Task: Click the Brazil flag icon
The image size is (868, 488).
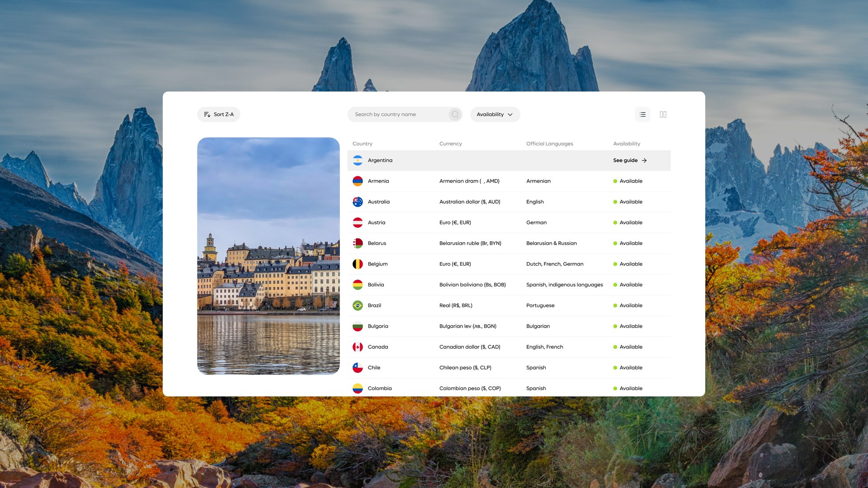Action: pos(358,305)
